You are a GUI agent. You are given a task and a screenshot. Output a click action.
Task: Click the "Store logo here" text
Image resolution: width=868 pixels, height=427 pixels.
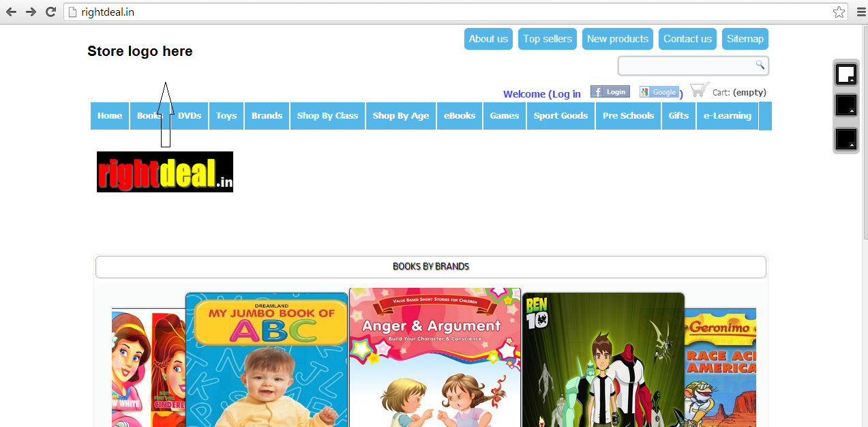[x=140, y=51]
